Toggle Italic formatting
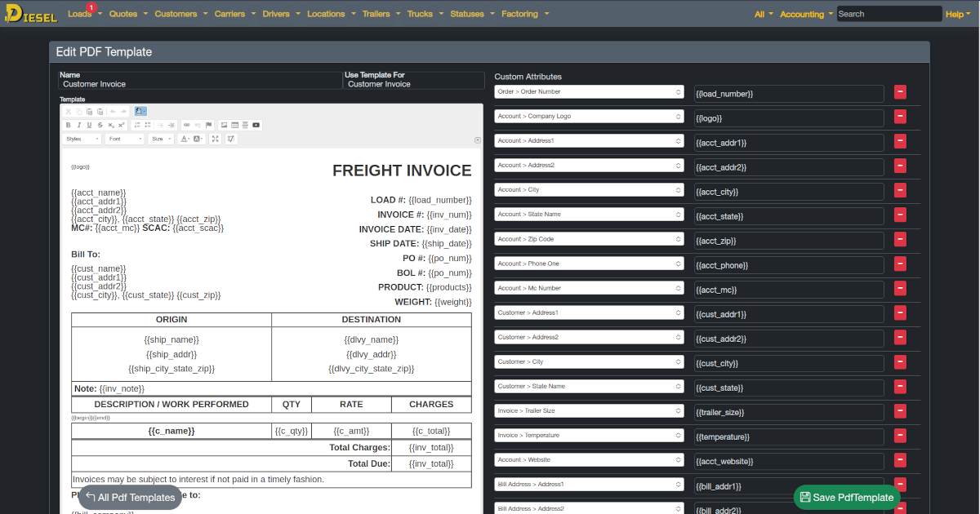This screenshot has height=514, width=980. click(79, 125)
